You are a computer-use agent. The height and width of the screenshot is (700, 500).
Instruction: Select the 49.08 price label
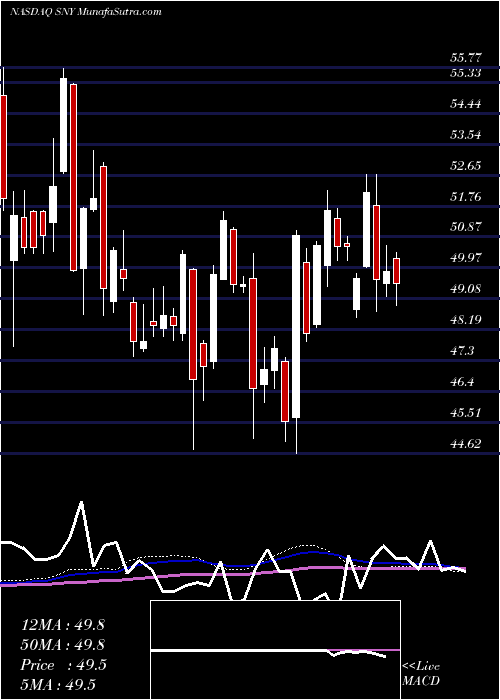pos(466,289)
